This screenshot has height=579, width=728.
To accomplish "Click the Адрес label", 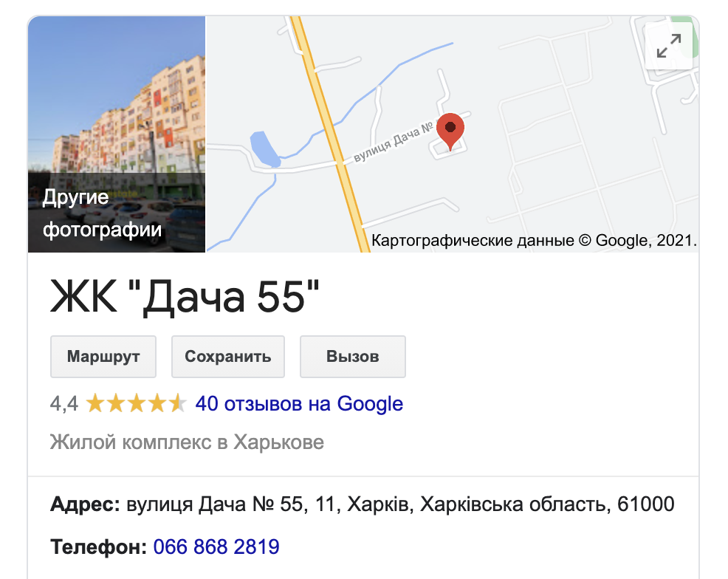I will tap(86, 504).
